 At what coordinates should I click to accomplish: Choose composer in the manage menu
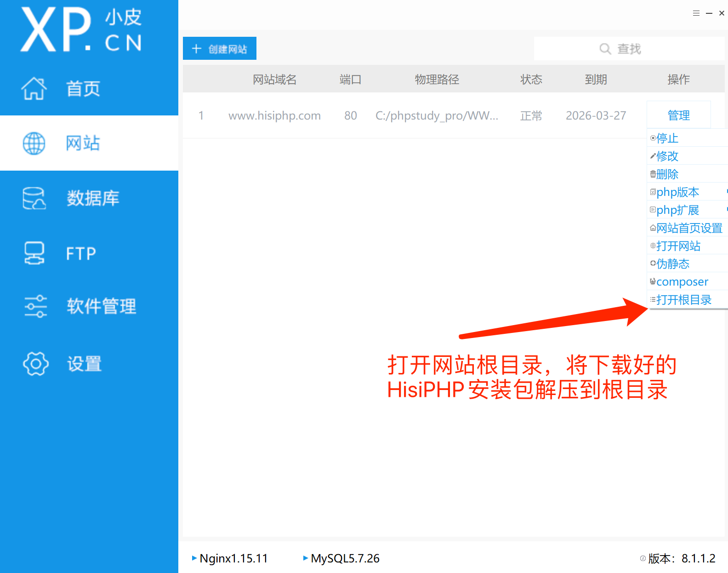point(688,281)
